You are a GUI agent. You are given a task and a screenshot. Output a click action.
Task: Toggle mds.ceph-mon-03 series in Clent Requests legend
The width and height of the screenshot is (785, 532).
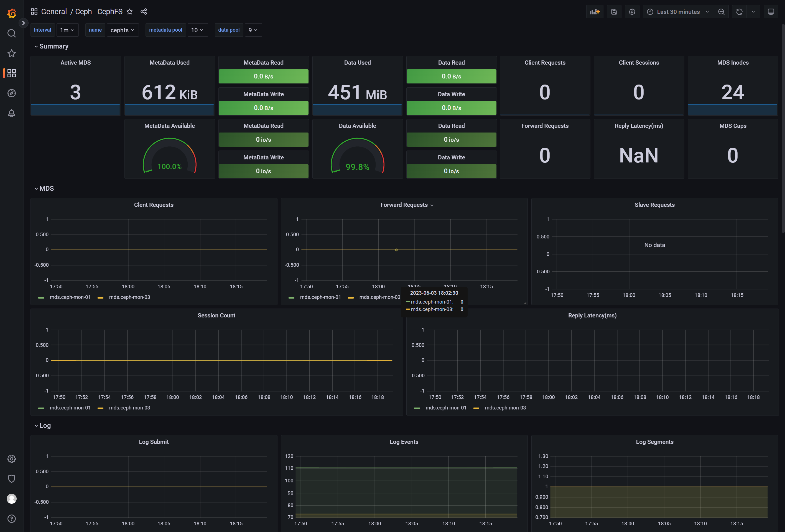pos(129,297)
